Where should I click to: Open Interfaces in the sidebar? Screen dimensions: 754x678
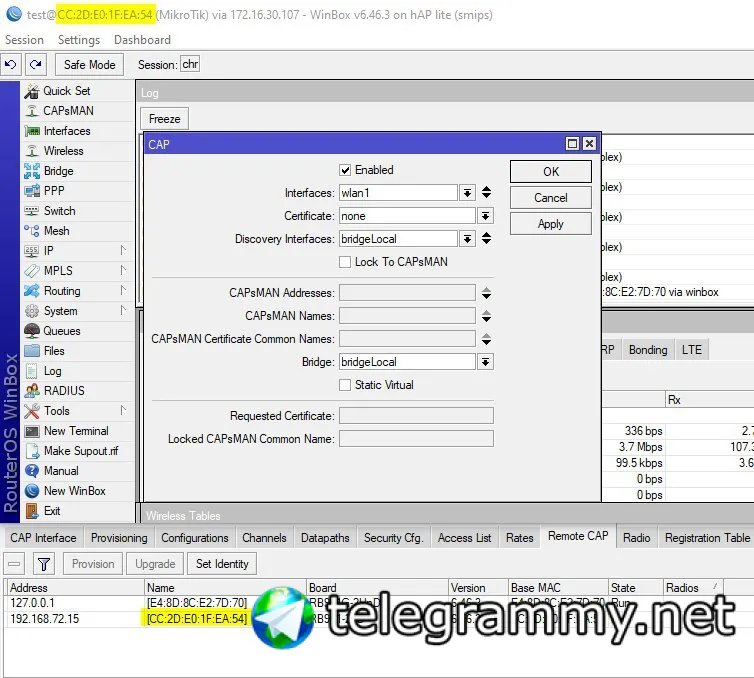coord(67,131)
